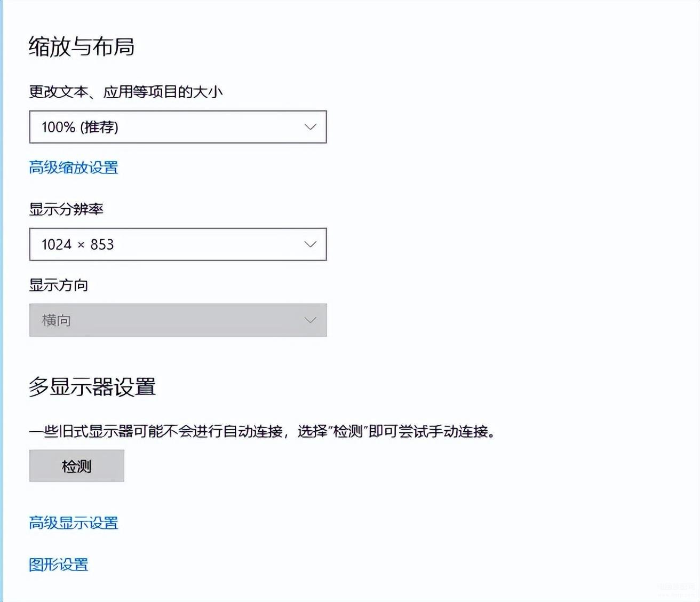This screenshot has width=700, height=602.
Task: Click the light blue strip along the window edge
Action: (2, 301)
